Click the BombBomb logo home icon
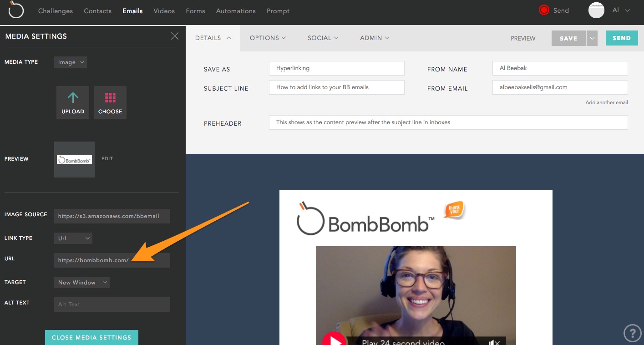This screenshot has height=345, width=644. coord(16,10)
